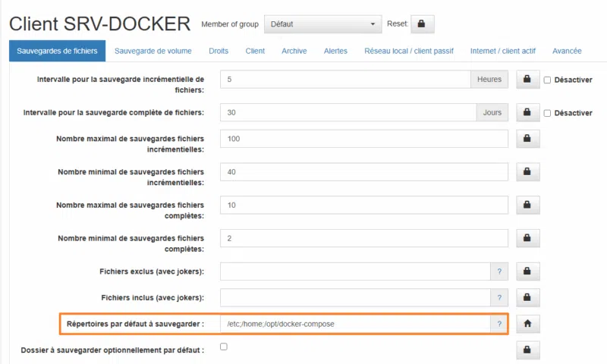Viewport: 607px width, 364px height.
Task: Open the Avancée settings tab
Action: click(567, 51)
